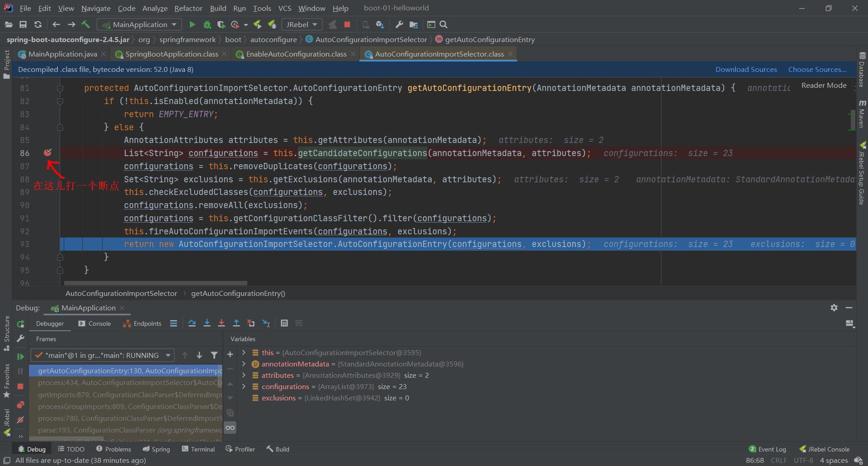Viewport: 868px width, 466px height.
Task: Open profiler run dropdown arrow
Action: (x=246, y=25)
